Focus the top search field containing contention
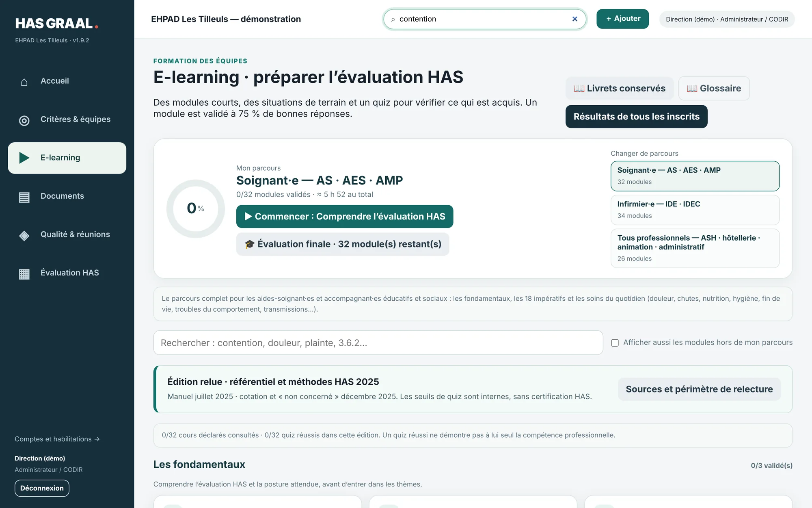Image resolution: width=812 pixels, height=508 pixels. (x=485, y=19)
